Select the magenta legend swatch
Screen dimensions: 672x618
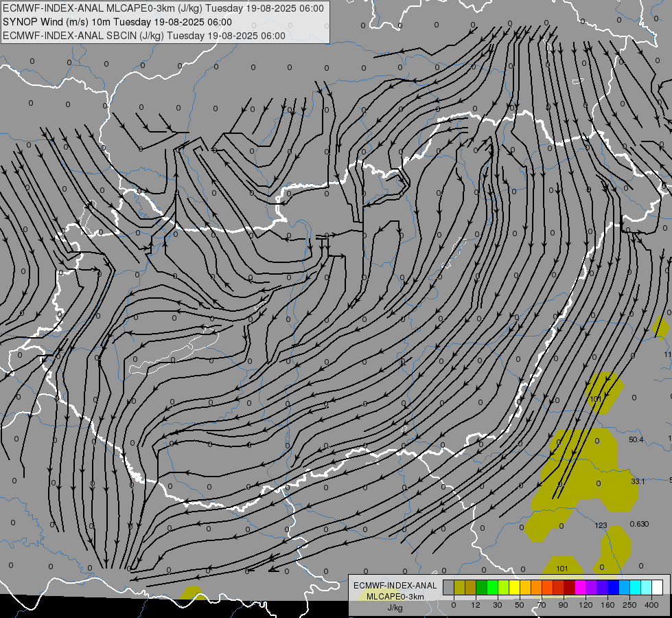click(580, 587)
